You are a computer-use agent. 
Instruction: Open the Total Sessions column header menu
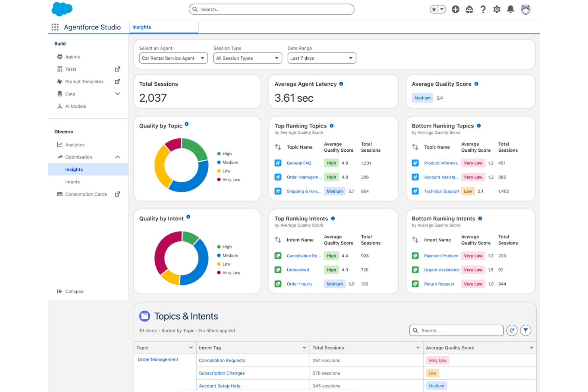click(x=418, y=348)
